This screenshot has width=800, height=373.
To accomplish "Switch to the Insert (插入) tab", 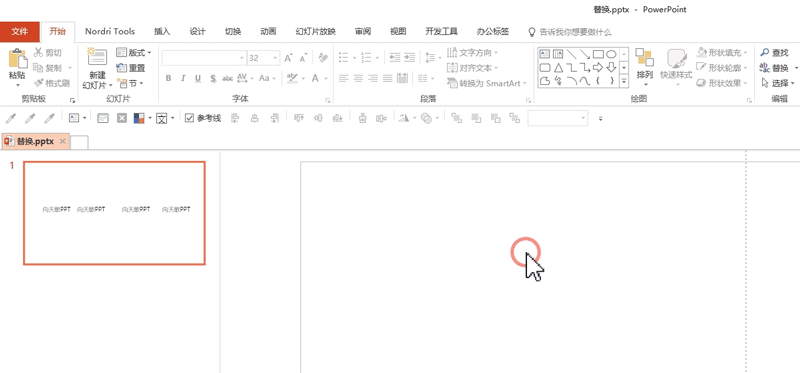I will (162, 32).
